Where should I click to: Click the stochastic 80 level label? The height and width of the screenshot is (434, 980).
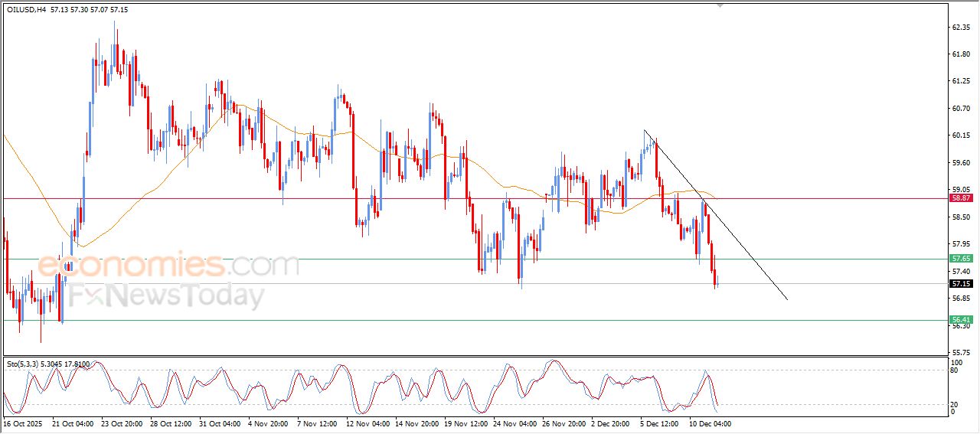pos(953,370)
